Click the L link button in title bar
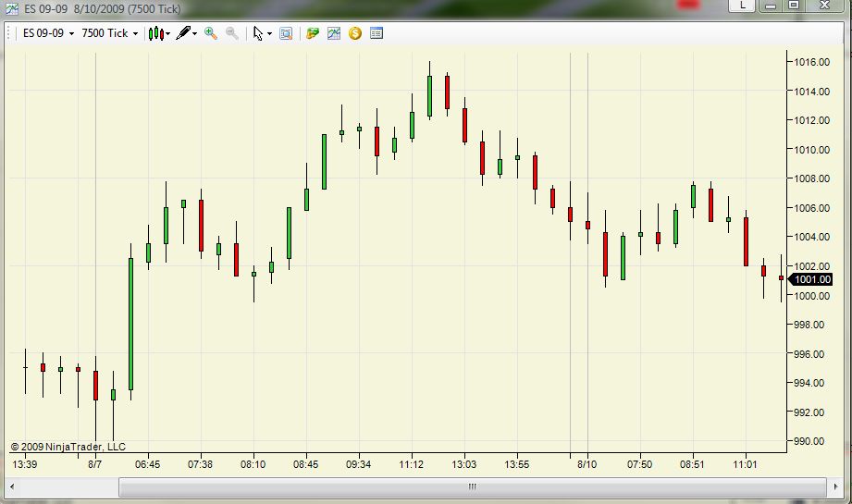This screenshot has width=852, height=504. [742, 6]
